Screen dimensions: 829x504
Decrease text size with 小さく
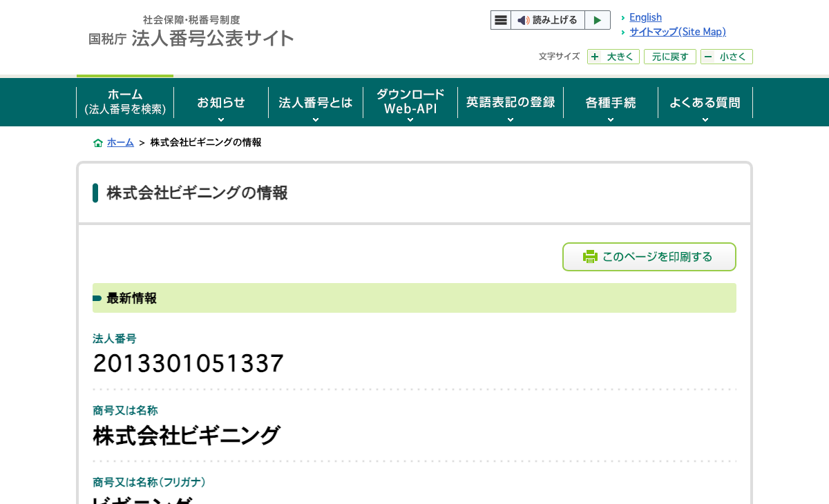coord(727,57)
